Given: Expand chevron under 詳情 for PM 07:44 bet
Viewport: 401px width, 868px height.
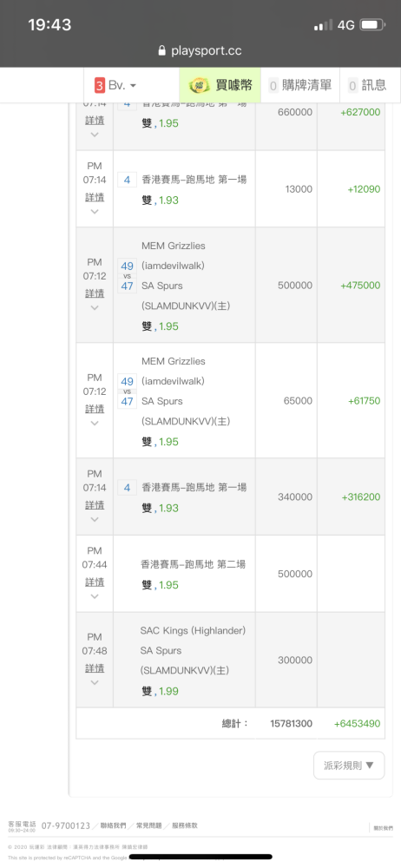Looking at the screenshot, I should tap(95, 596).
